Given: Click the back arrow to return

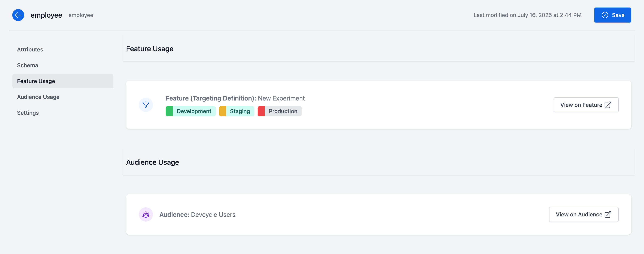Looking at the screenshot, I should pos(18,15).
